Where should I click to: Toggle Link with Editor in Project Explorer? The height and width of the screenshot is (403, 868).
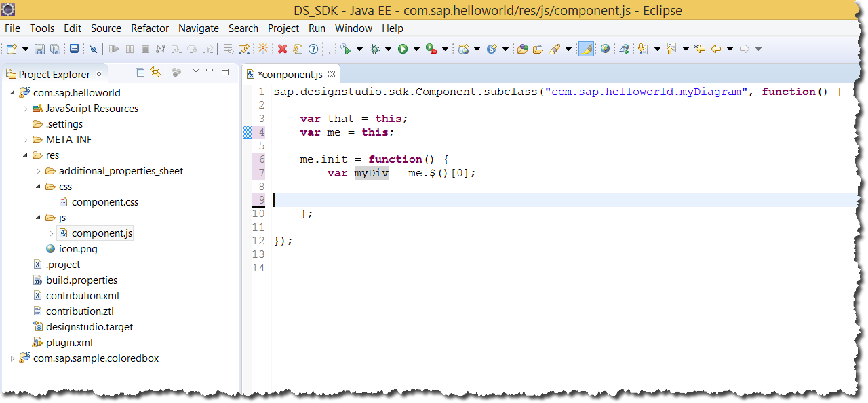pos(155,72)
